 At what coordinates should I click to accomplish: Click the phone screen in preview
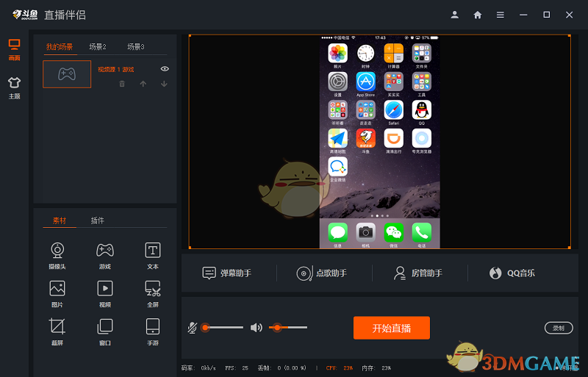[x=379, y=141]
